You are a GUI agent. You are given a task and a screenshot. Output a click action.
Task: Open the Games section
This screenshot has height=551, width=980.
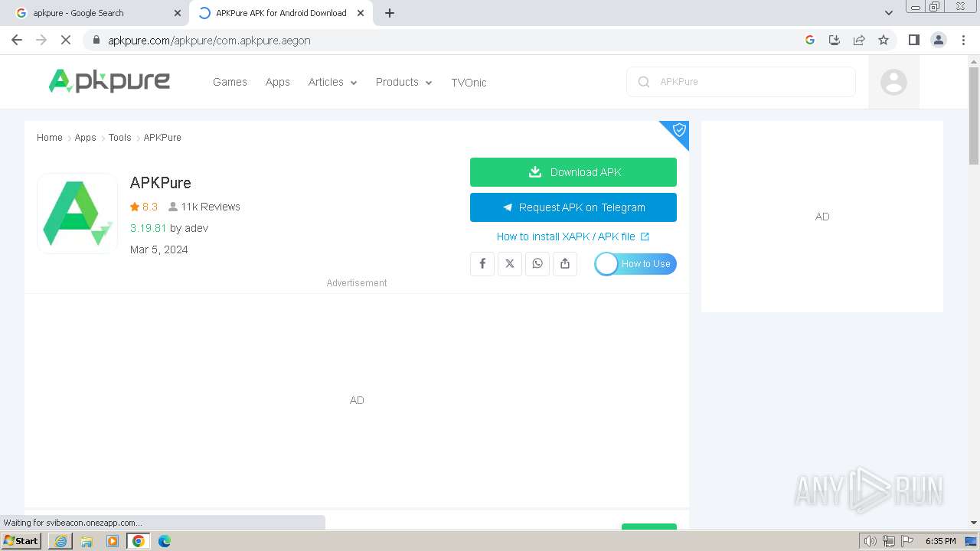coord(230,82)
